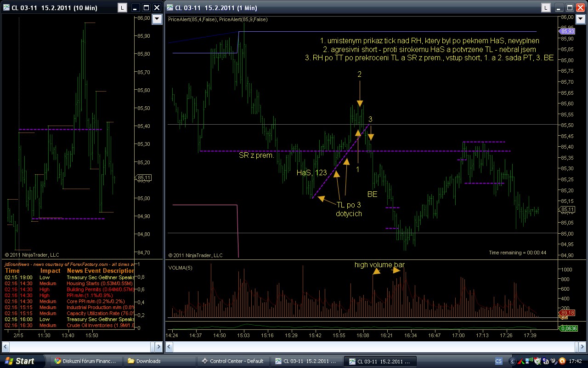Open the Downloads folder from the taskbar
The height and width of the screenshot is (368, 588).
(x=160, y=361)
